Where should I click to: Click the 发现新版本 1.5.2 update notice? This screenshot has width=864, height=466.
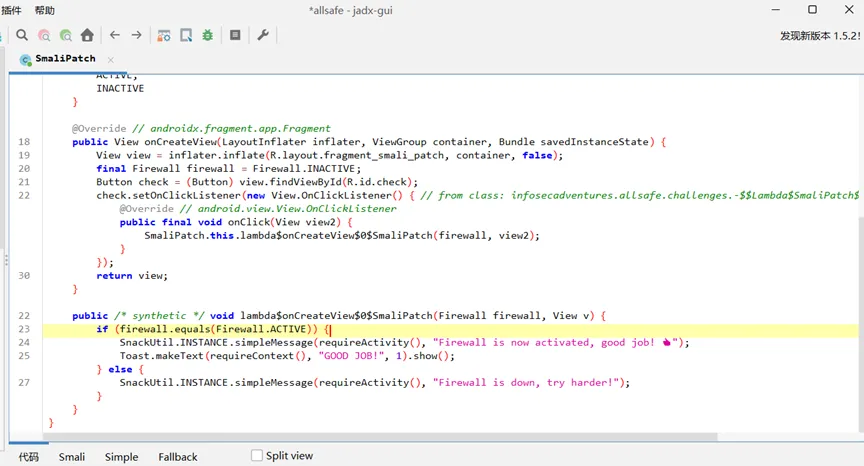(x=820, y=36)
